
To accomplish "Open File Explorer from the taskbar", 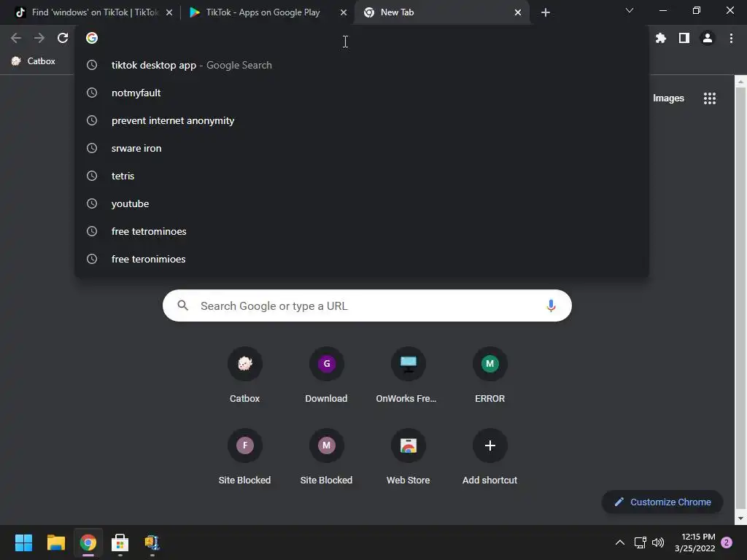I will tap(55, 542).
